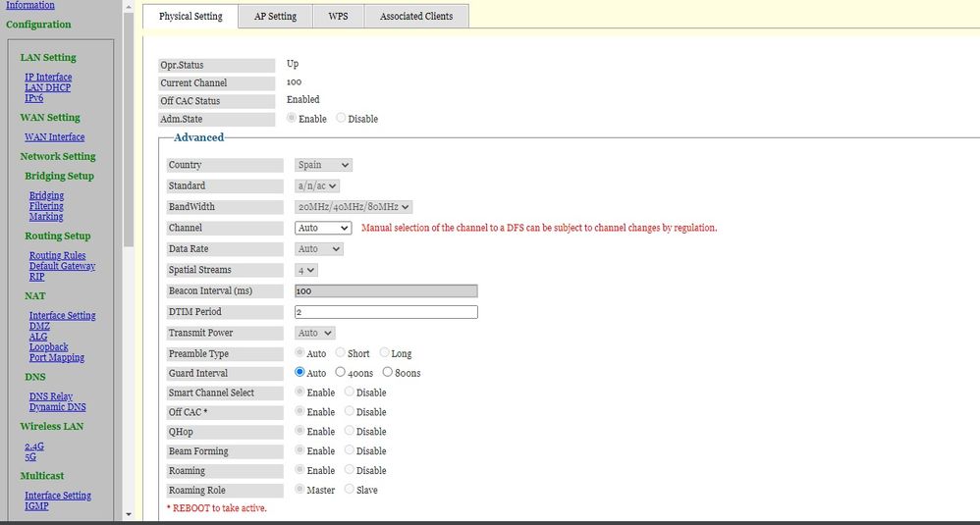Open the 2.4G Wireless LAN link
The image size is (980, 525).
click(x=33, y=446)
